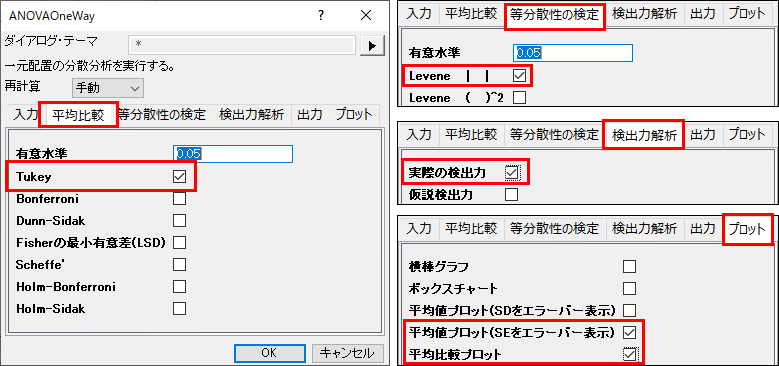
Task: Switch to 検出力解析 tab in main dialog
Action: 251,115
